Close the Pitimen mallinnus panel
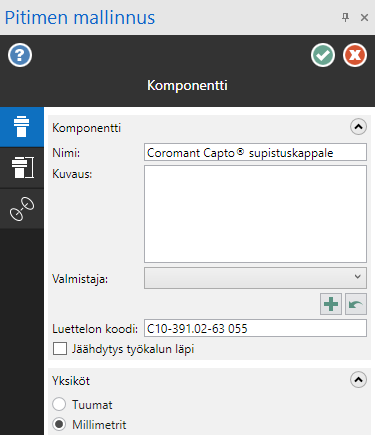 [364, 17]
